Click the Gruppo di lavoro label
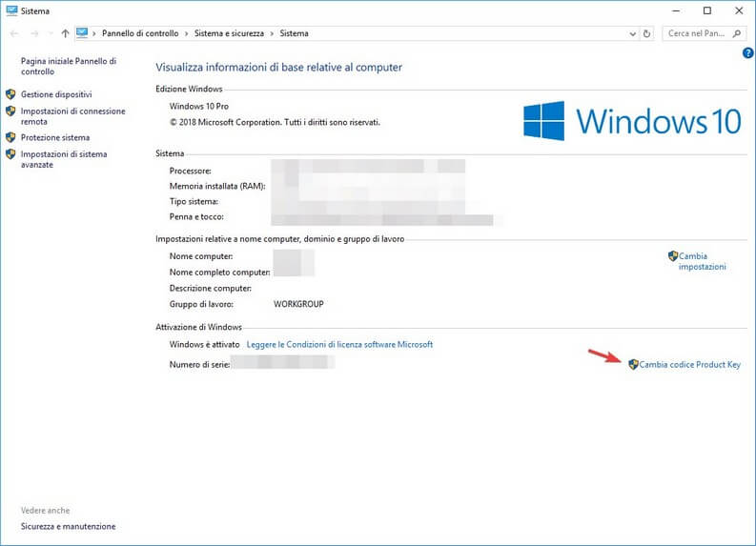 [201, 304]
